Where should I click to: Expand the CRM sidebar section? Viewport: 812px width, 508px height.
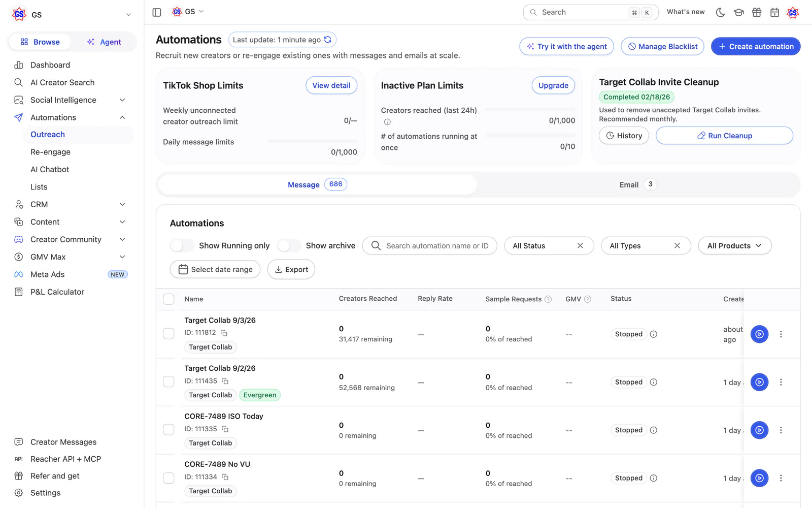[x=122, y=204]
